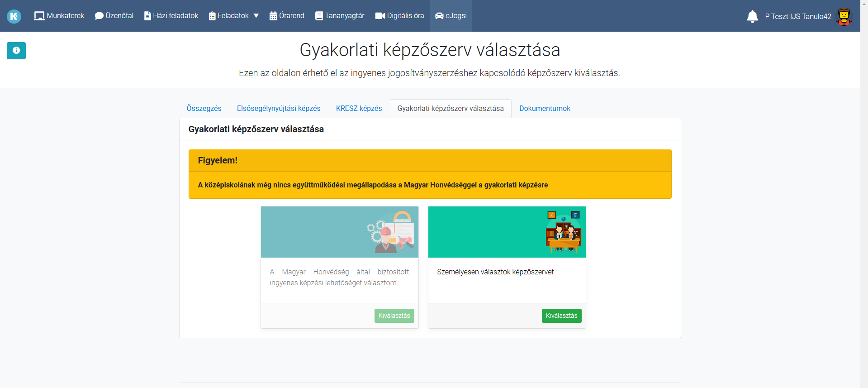Click Kiválasztás under Magyar Honvédség option

394,316
